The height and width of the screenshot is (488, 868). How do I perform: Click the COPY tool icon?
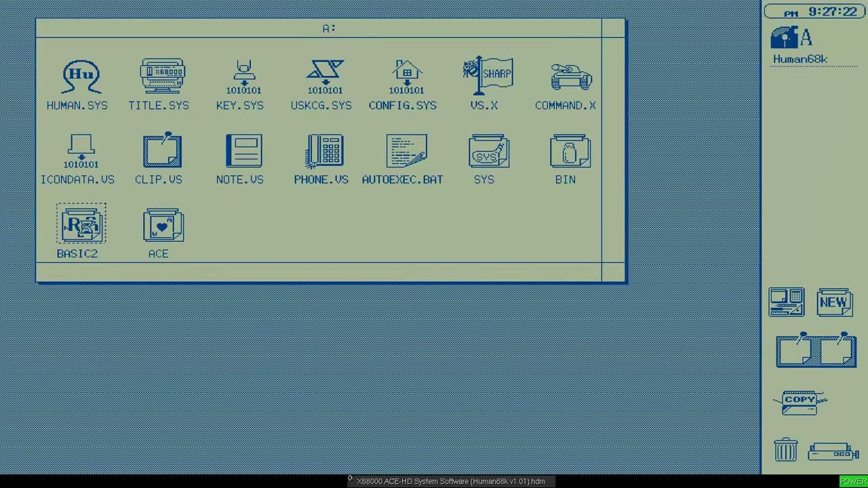(x=801, y=402)
